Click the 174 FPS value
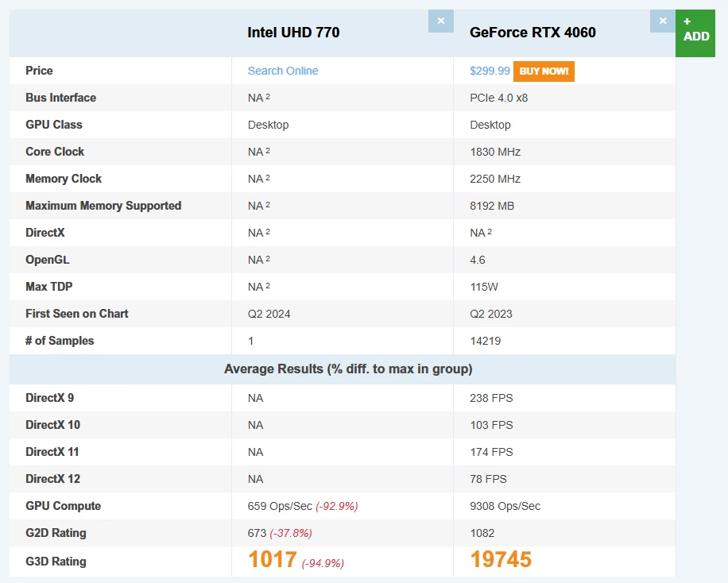 coord(491,452)
